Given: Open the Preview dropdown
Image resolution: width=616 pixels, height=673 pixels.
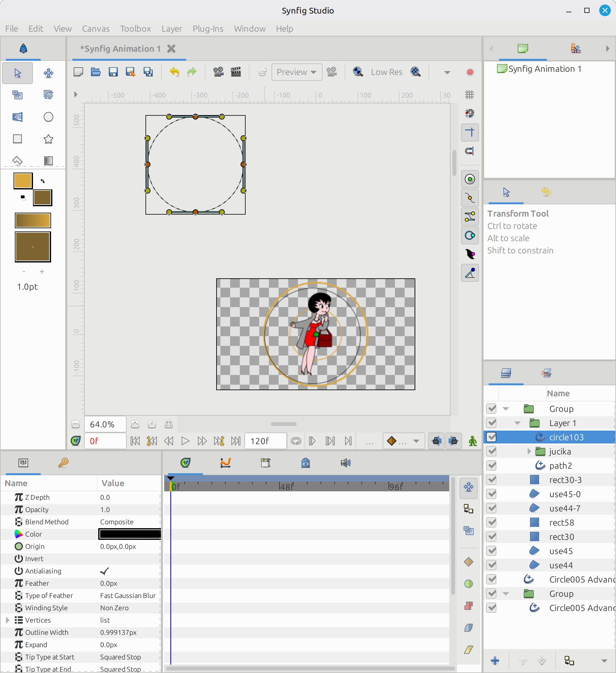Looking at the screenshot, I should (297, 72).
